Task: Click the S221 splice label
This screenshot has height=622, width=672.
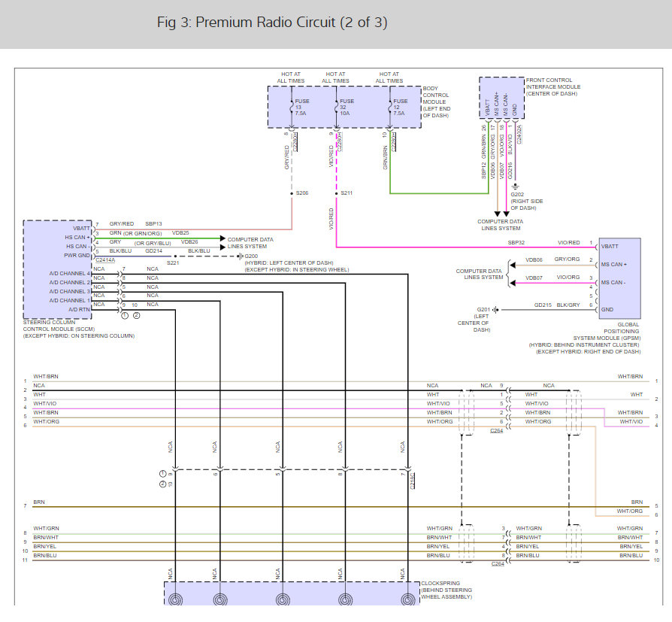Action: coord(173,263)
